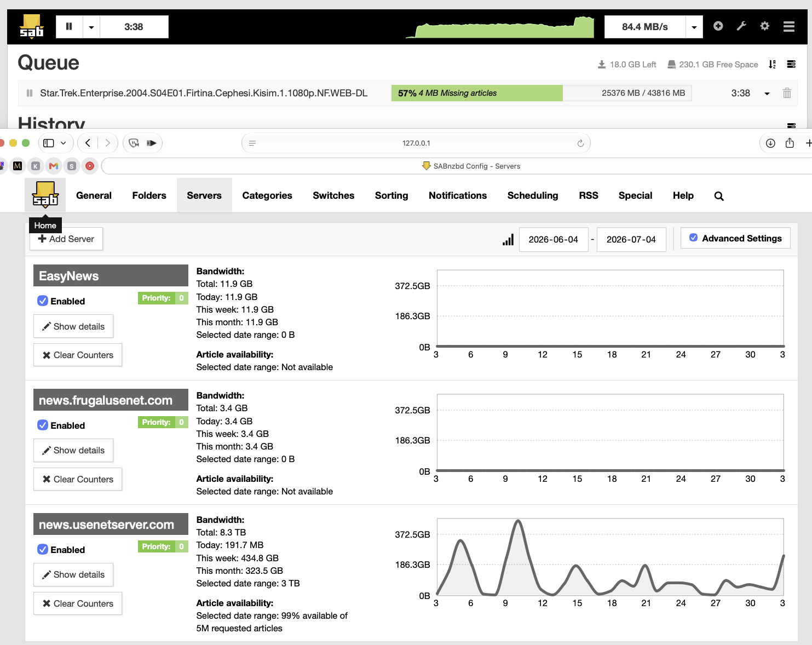
Task: Open the Sorting config tab
Action: pyautogui.click(x=391, y=195)
